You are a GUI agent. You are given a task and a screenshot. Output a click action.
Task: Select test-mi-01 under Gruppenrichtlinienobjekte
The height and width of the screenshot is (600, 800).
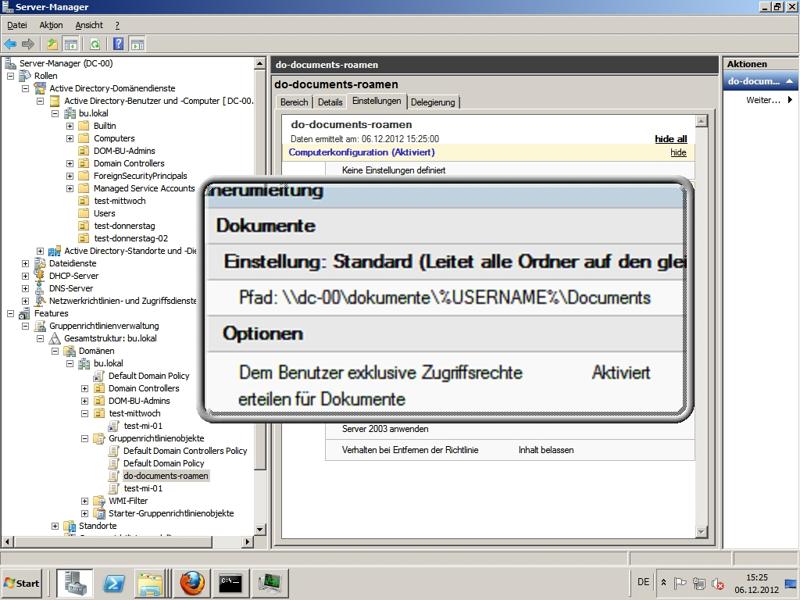[143, 488]
